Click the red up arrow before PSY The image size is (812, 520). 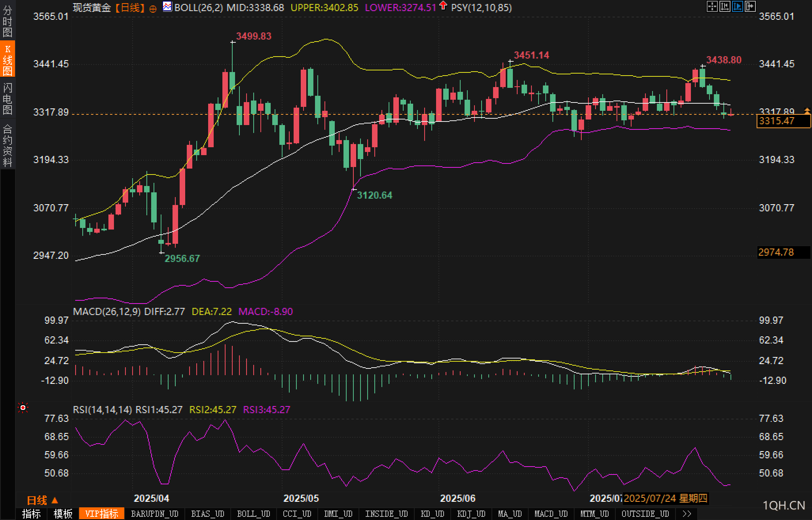coord(443,6)
